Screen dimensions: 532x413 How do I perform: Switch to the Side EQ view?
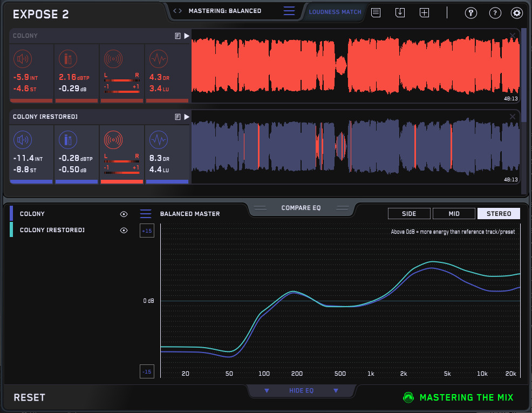click(x=409, y=214)
